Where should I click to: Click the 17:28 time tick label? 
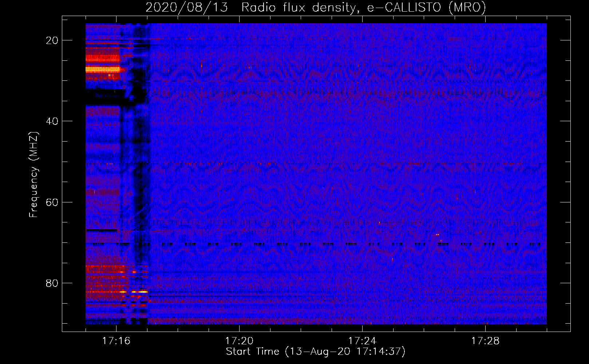point(485,341)
